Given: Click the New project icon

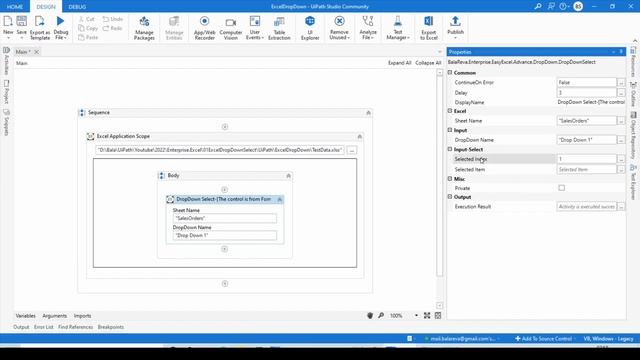Looking at the screenshot, I should [x=8, y=21].
